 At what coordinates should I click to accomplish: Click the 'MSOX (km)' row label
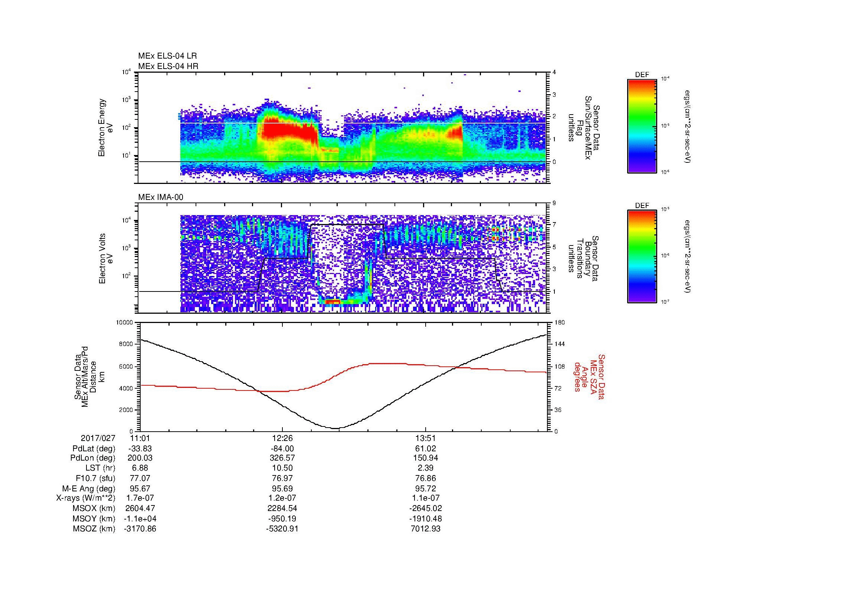tap(94, 509)
